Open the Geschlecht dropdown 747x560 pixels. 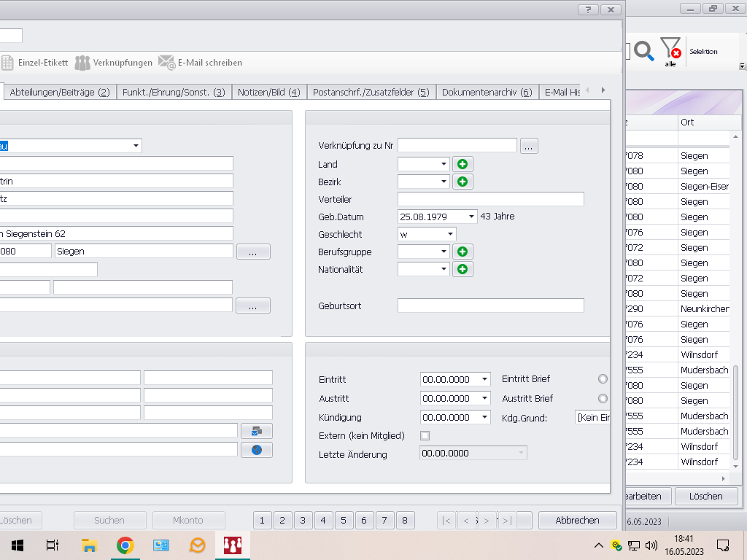[451, 234]
